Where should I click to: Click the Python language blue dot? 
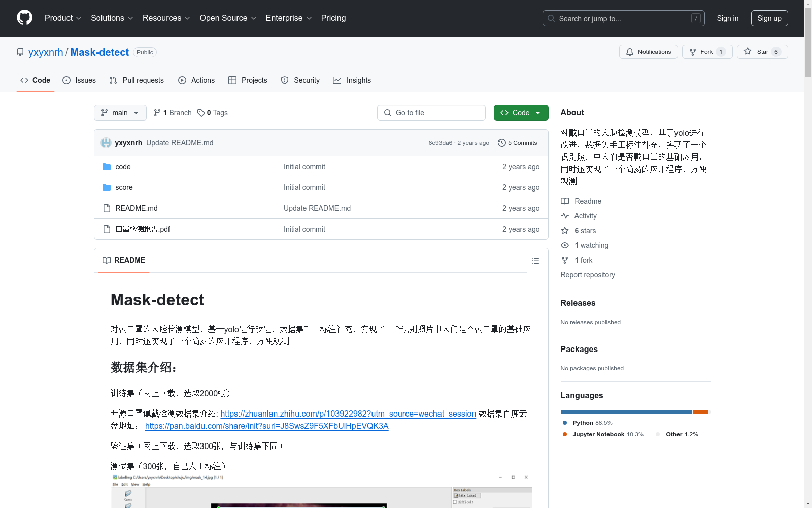pyautogui.click(x=565, y=423)
